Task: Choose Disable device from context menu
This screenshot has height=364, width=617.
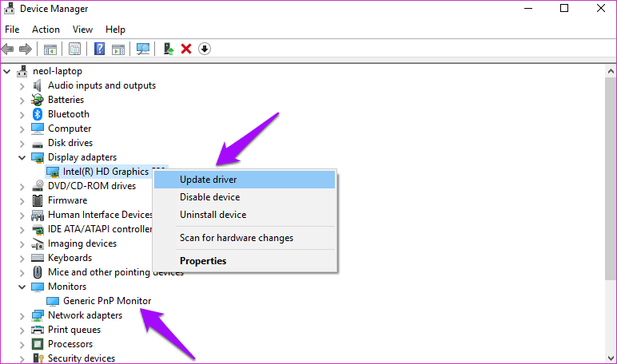Action: pyautogui.click(x=245, y=197)
